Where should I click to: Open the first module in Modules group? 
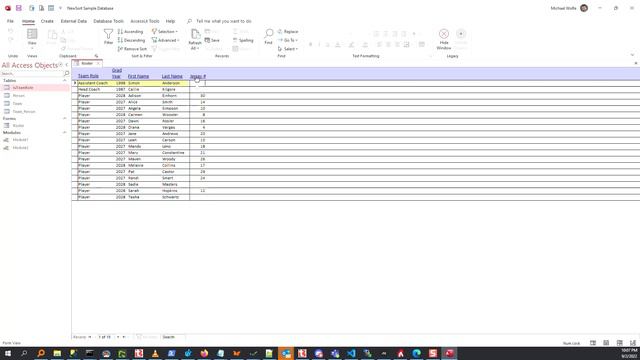[x=20, y=140]
